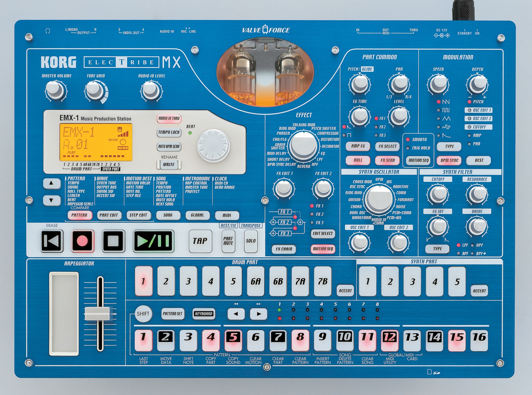Open GLOBAL mode
This screenshot has height=395, width=532.
pos(197,215)
